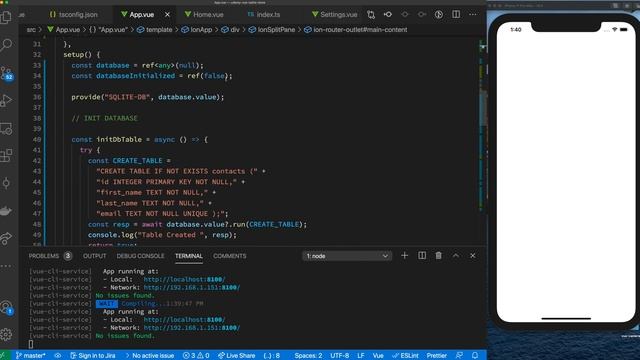This screenshot has width=640, height=360.
Task: Click the go back revision icon
Action: coord(388,15)
